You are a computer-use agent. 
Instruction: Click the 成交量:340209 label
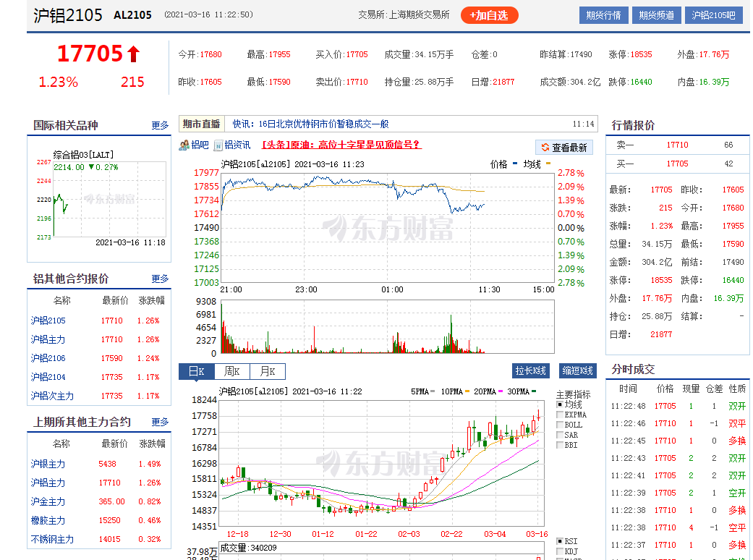(x=248, y=548)
